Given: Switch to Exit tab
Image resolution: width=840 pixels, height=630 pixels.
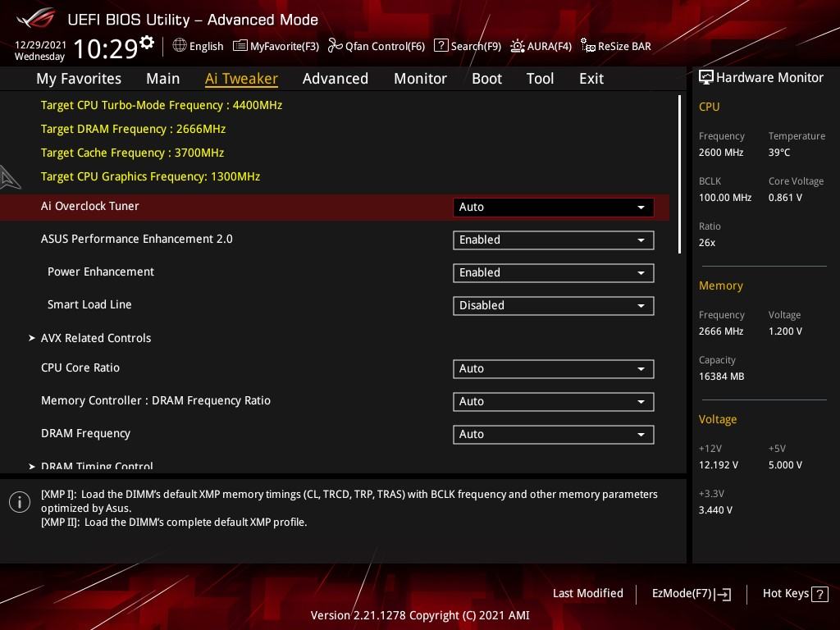Looking at the screenshot, I should [x=591, y=79].
